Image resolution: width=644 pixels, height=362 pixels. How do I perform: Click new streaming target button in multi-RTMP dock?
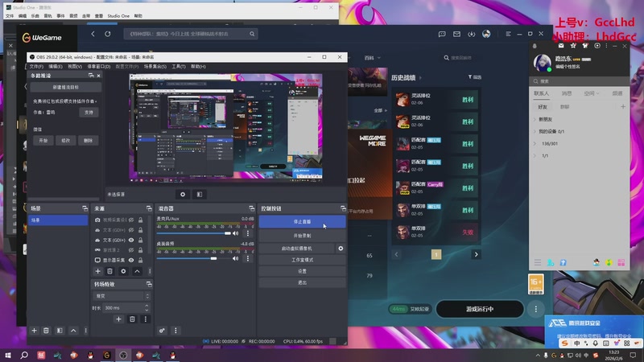[x=66, y=88]
